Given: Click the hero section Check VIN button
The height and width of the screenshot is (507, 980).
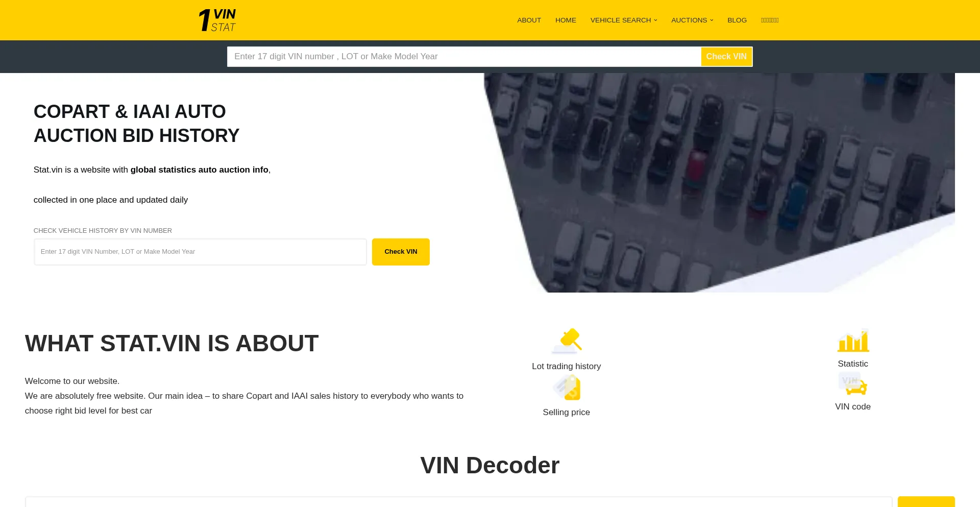Looking at the screenshot, I should tap(401, 252).
